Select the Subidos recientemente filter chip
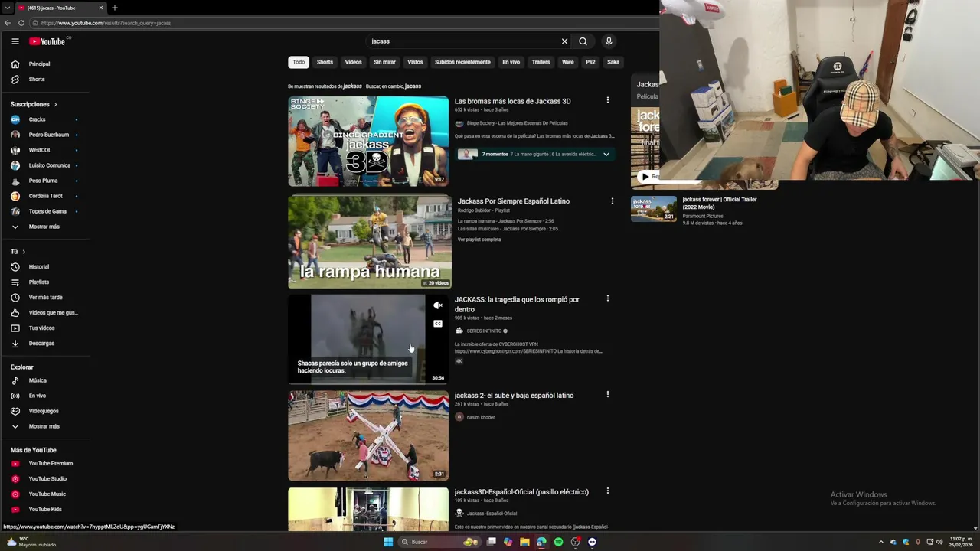 462,62
